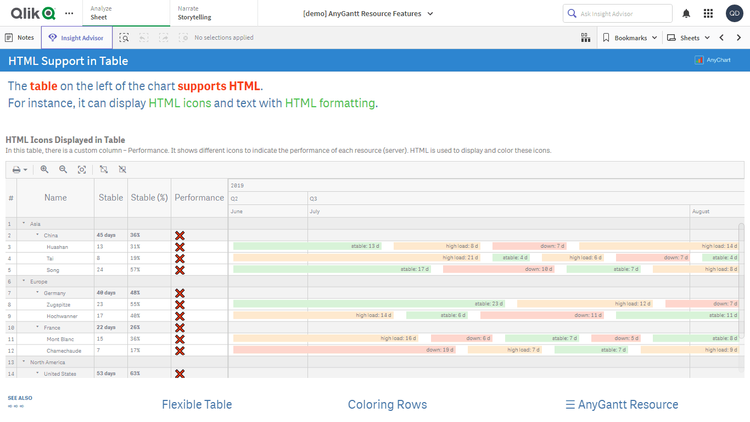This screenshot has height=422, width=750.
Task: Click the zoom in magnifier icon
Action: coord(44,170)
